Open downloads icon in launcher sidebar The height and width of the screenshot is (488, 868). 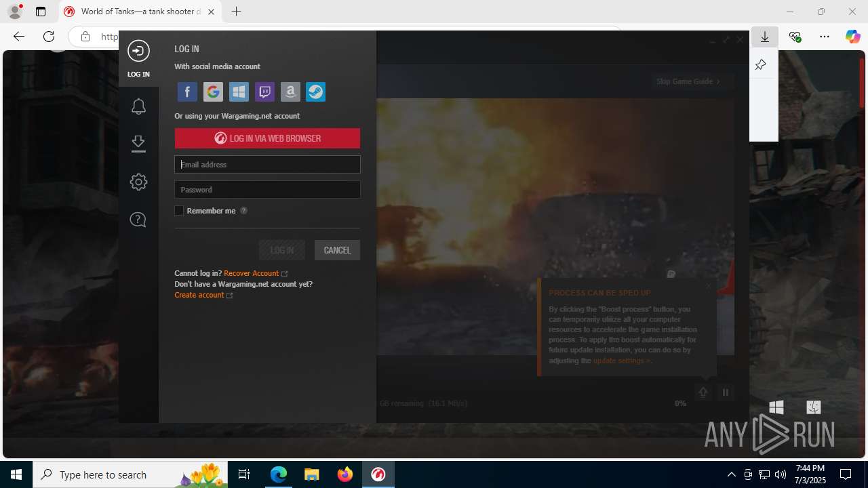(138, 144)
